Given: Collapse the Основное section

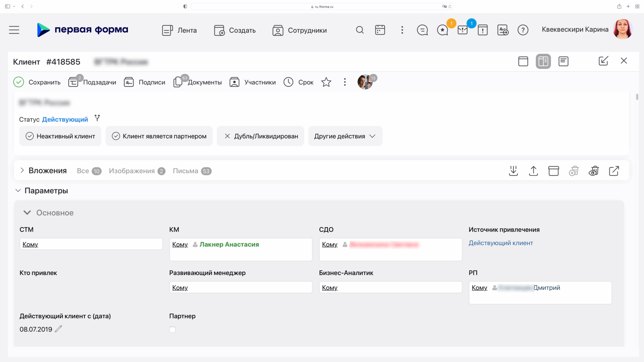Looking at the screenshot, I should pos(27,213).
